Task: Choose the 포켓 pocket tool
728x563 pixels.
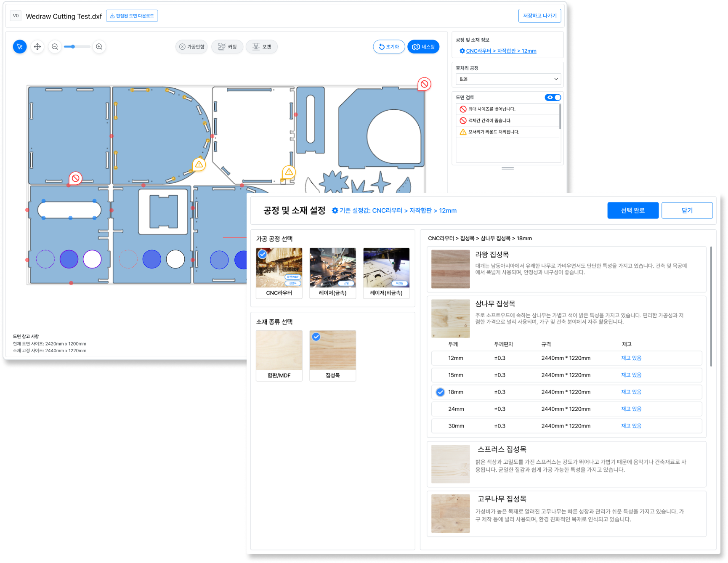Action: (261, 47)
